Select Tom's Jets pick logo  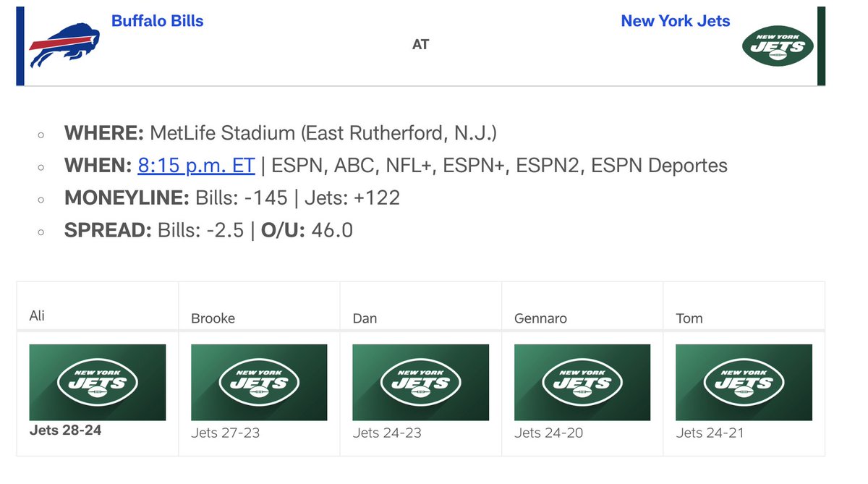click(744, 382)
